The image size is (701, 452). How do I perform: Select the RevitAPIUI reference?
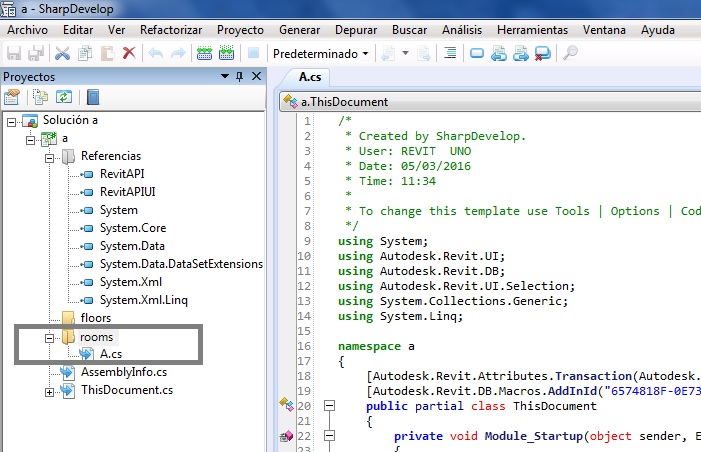click(x=129, y=192)
